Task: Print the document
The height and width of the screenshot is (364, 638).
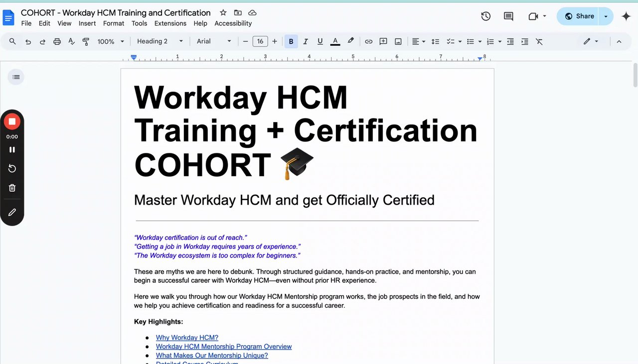Action: click(x=57, y=41)
